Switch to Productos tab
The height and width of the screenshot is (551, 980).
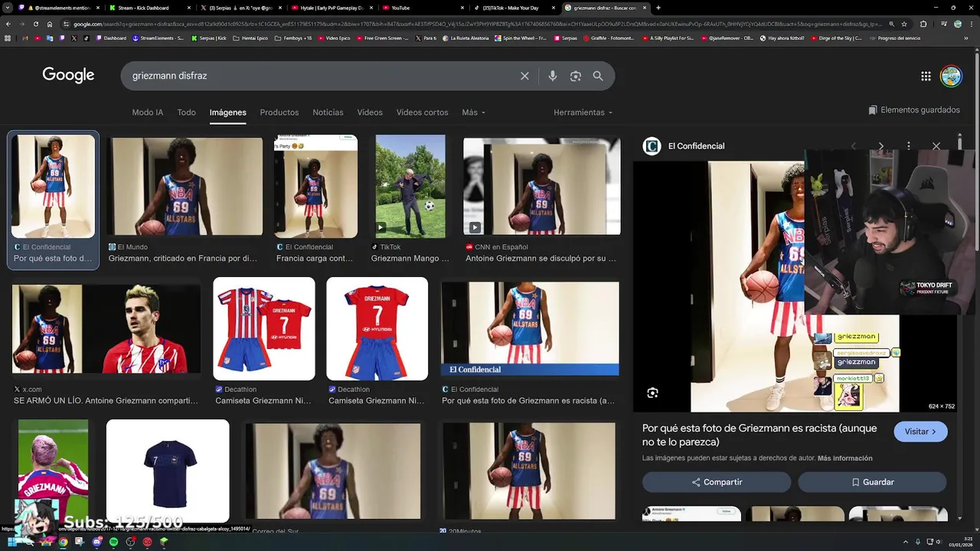coord(279,112)
